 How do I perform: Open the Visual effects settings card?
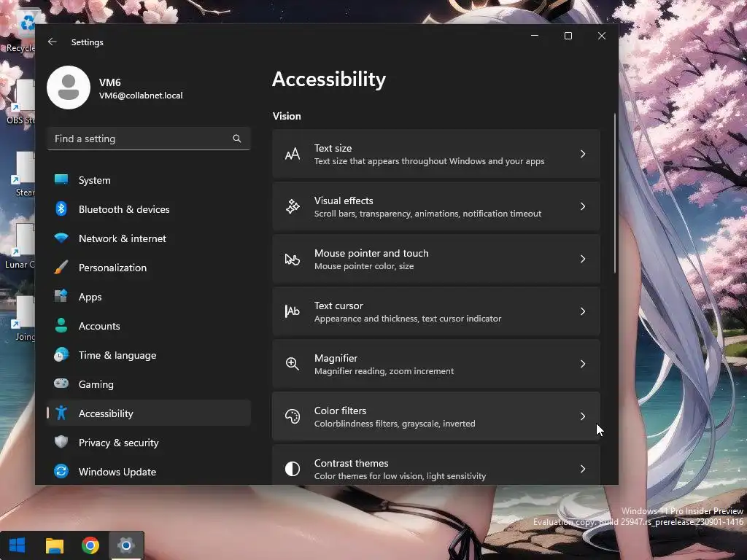[436, 206]
